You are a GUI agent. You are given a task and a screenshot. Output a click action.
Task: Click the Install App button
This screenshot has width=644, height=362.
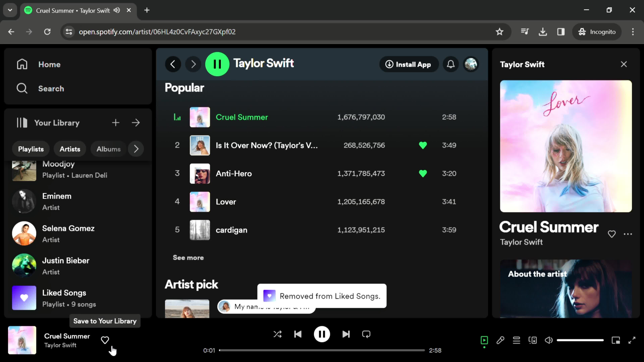coord(409,64)
